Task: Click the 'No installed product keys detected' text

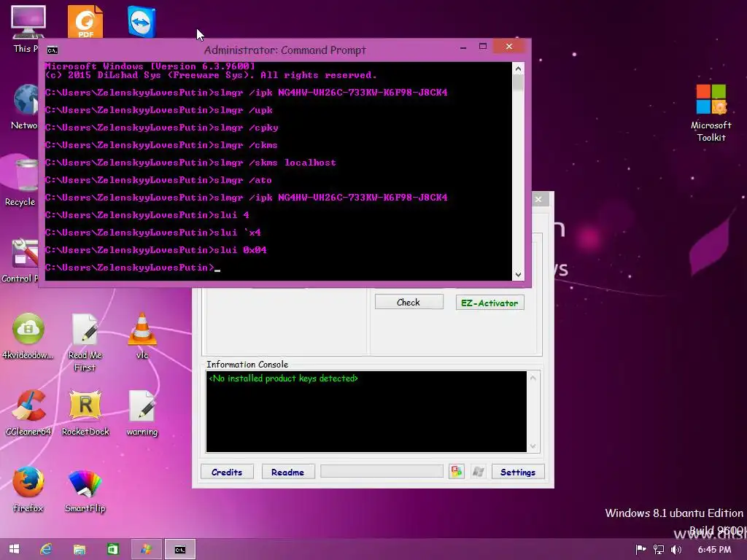Action: point(284,378)
